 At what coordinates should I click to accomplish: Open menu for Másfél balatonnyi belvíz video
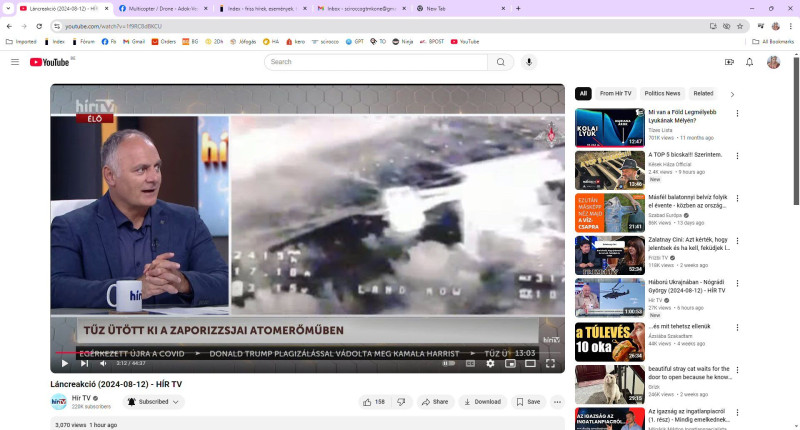(x=737, y=198)
